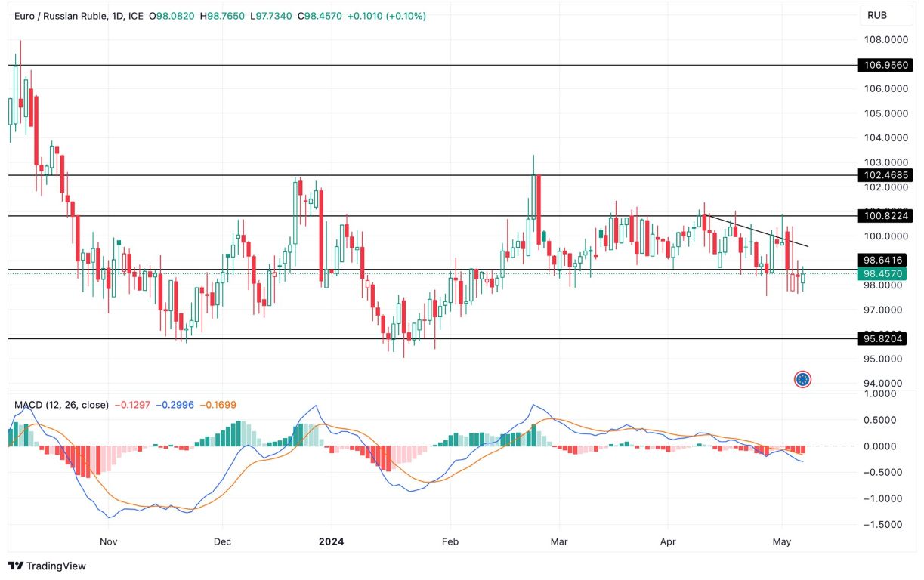Click the Feb label on the time axis
The image size is (924, 580).
[450, 541]
